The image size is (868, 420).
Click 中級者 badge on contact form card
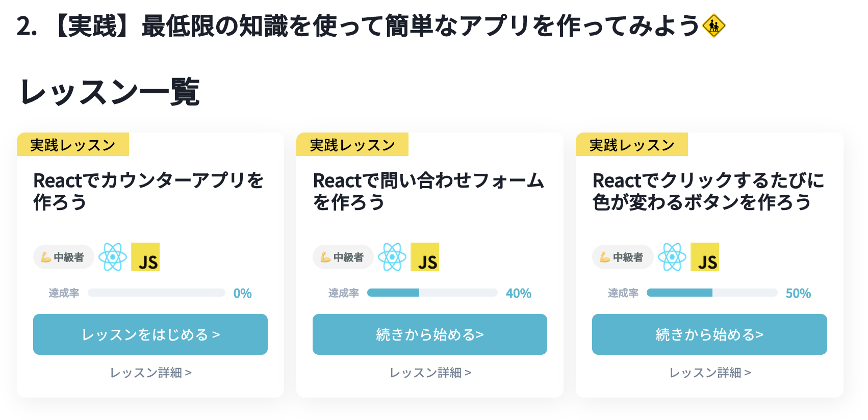pos(343,257)
